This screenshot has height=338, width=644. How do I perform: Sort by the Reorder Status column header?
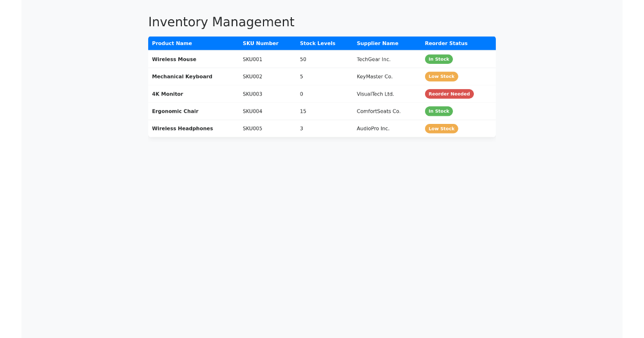click(x=446, y=43)
